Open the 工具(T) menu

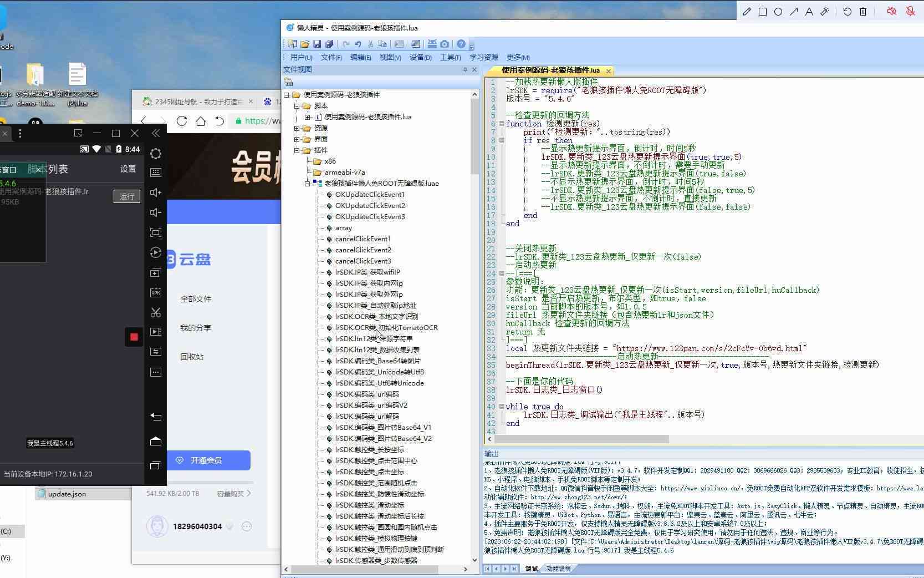click(450, 57)
